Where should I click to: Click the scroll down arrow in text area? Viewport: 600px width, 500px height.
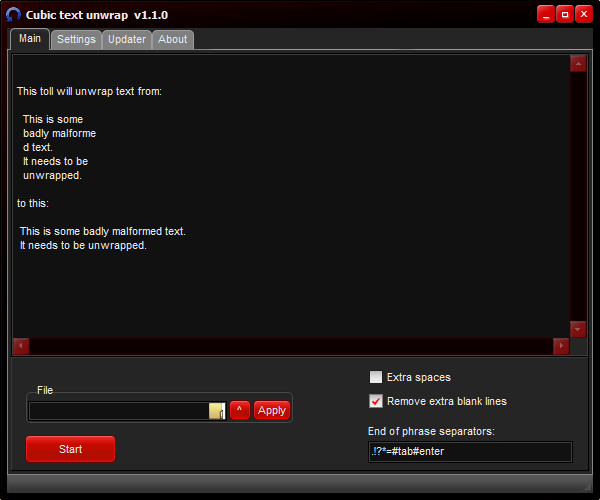[x=578, y=329]
